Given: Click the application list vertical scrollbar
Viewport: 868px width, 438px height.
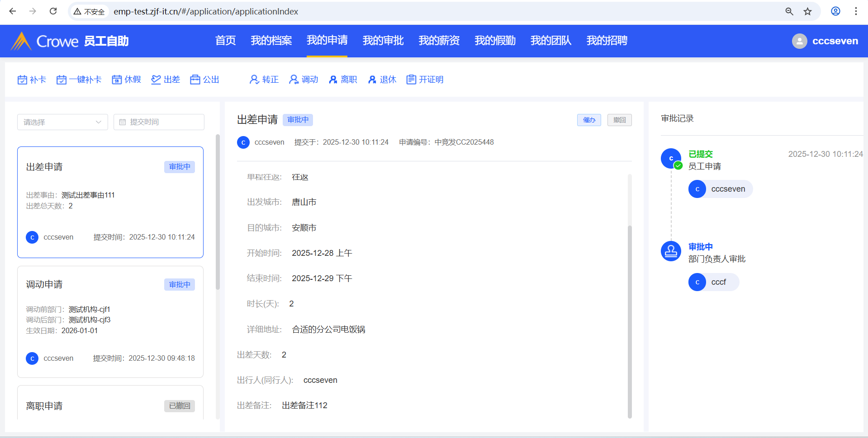Looking at the screenshot, I should 218,212.
